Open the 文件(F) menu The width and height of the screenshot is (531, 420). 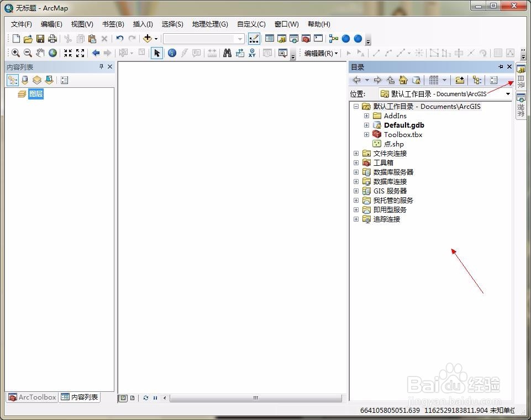[x=22, y=24]
